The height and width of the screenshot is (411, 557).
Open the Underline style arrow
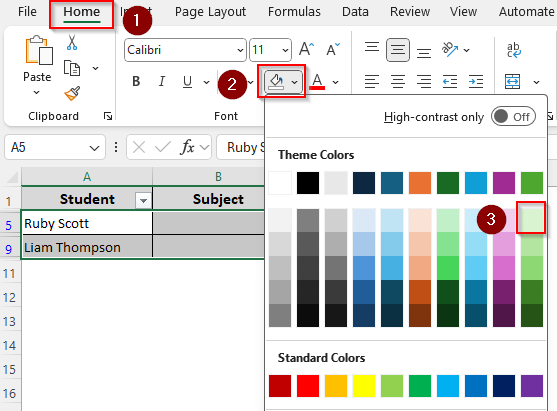click(x=206, y=82)
